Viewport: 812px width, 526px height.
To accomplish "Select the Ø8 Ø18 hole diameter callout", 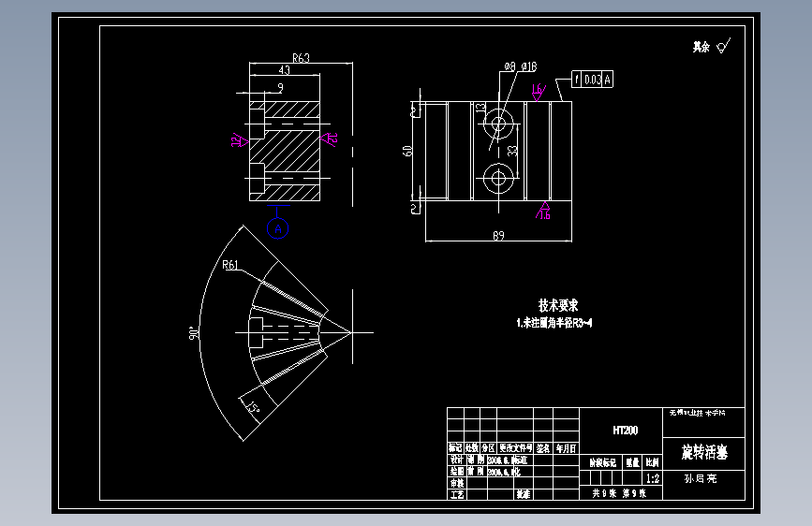I will tap(521, 66).
